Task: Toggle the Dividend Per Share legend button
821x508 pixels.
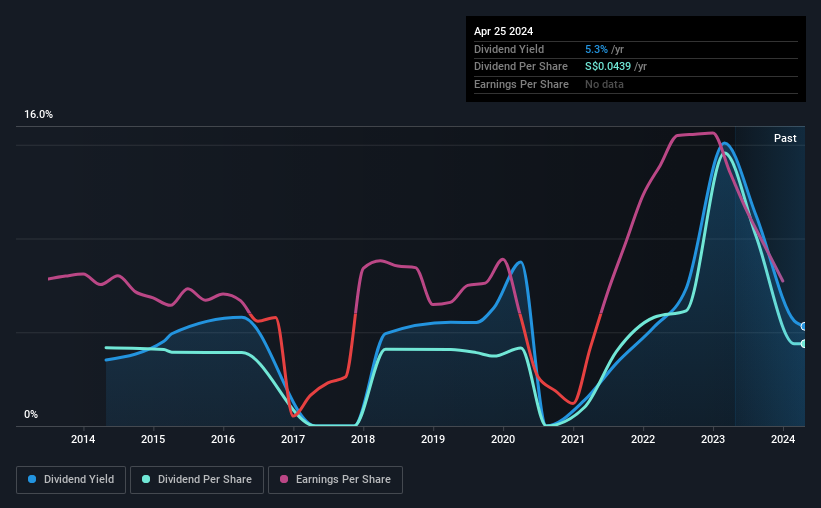Action: click(197, 480)
